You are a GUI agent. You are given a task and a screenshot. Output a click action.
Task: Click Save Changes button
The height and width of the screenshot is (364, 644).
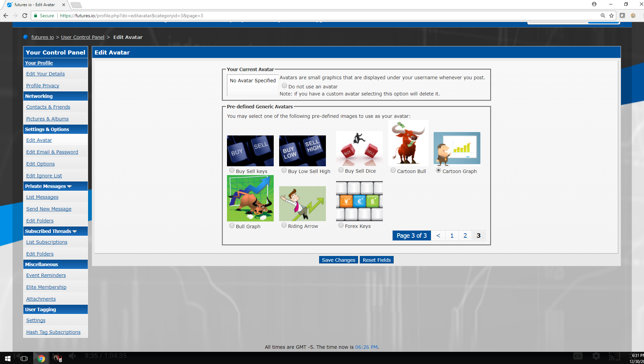coord(338,260)
